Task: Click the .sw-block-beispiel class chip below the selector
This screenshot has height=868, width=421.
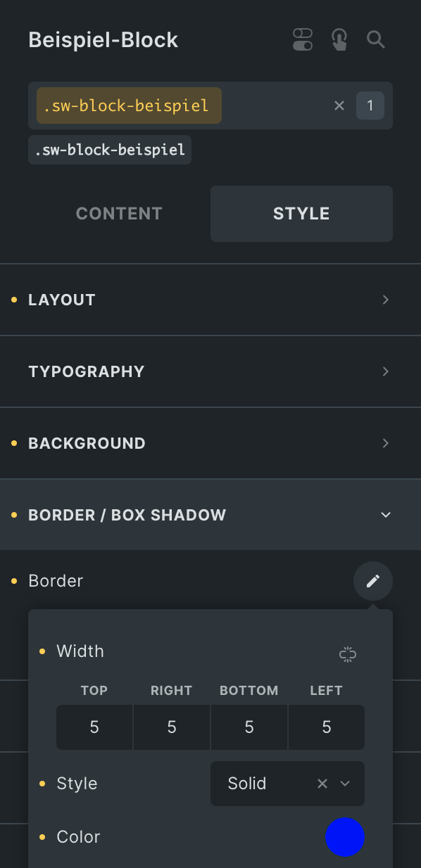Action: [x=109, y=149]
